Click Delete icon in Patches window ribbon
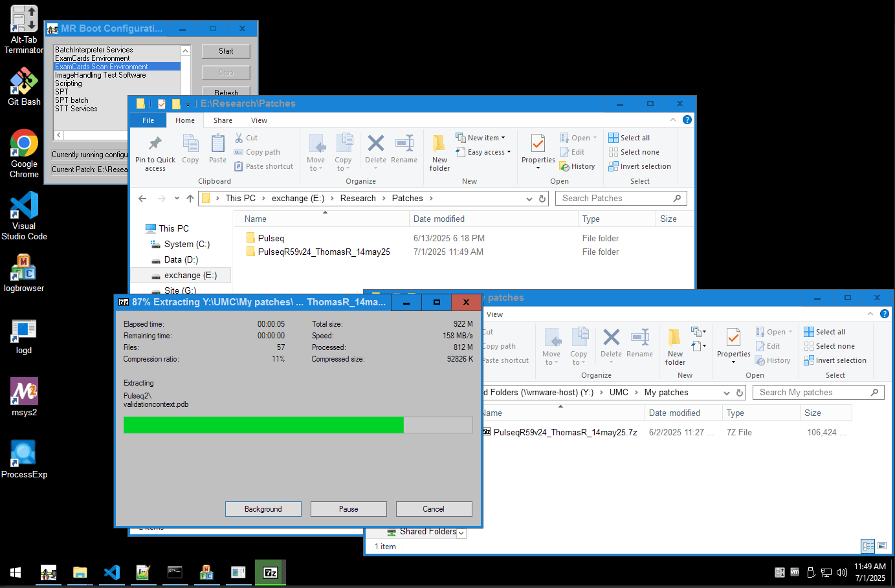 click(x=375, y=149)
